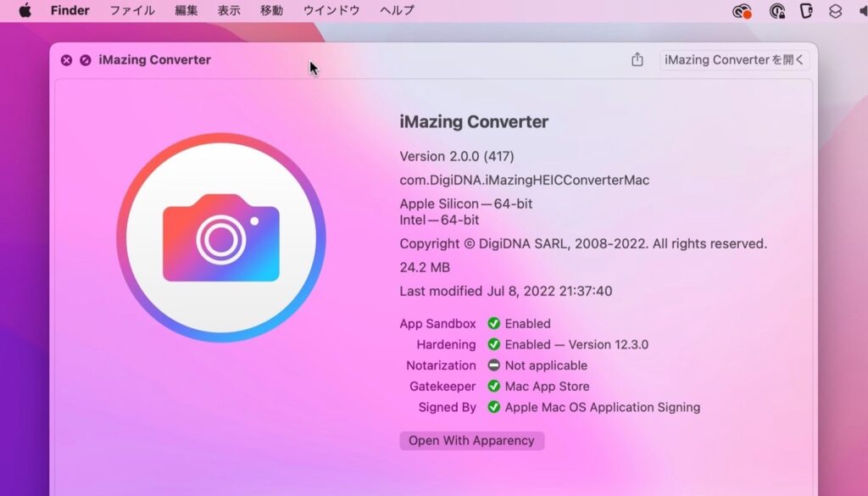Viewport: 868px width, 496px height.
Task: Click the green checkmark beside App Sandbox
Action: coord(494,323)
